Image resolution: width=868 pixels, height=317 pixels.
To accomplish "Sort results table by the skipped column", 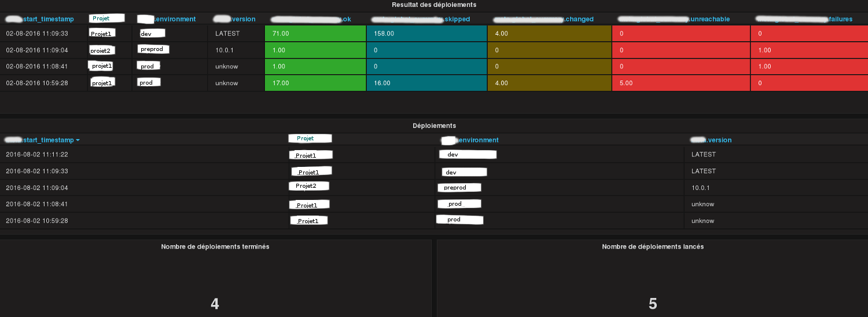I will (x=421, y=19).
